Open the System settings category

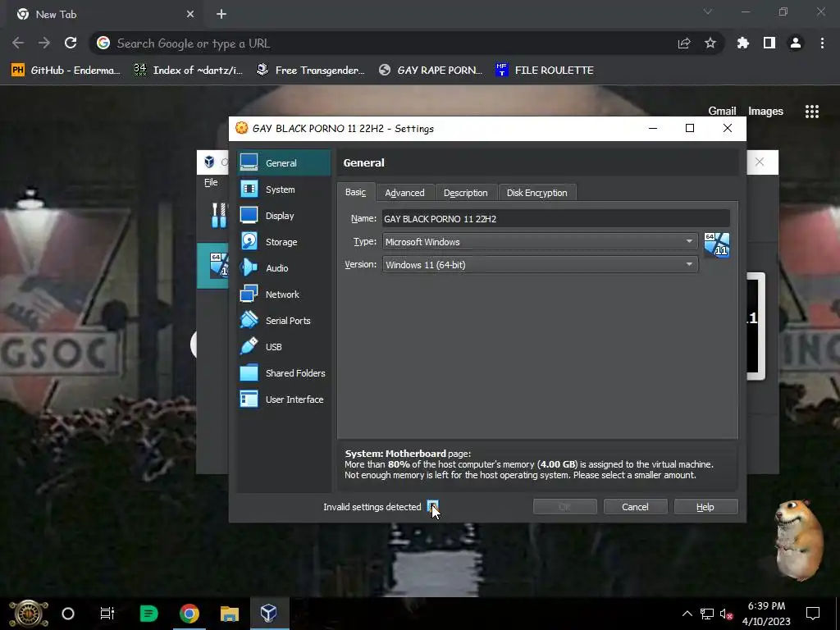[284, 189]
